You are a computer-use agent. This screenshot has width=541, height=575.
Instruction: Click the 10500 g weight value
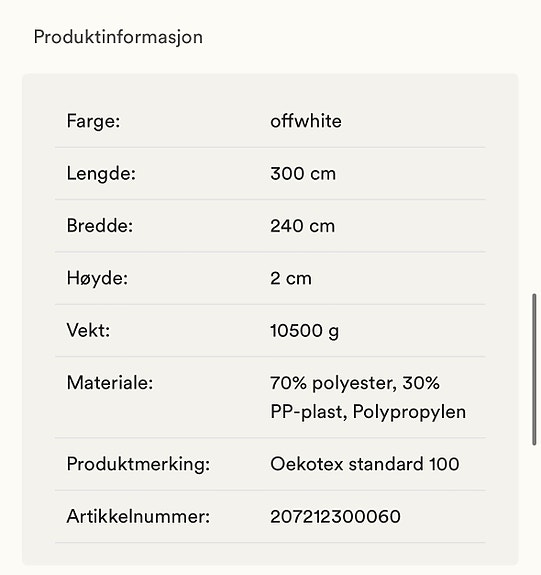pyautogui.click(x=304, y=331)
